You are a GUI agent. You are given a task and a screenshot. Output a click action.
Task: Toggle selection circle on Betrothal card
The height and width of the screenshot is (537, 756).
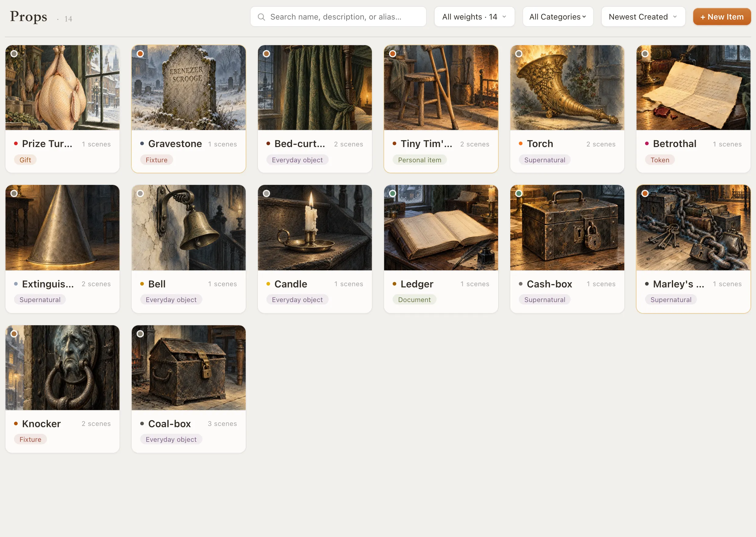645,54
